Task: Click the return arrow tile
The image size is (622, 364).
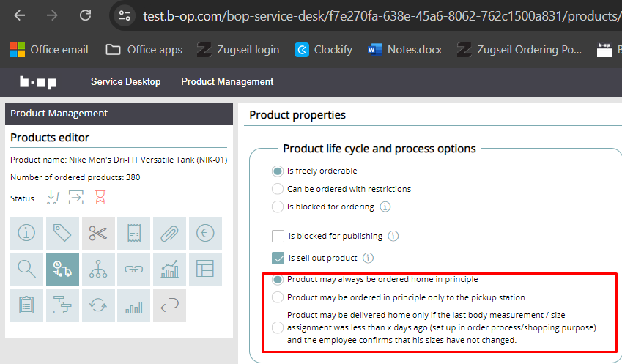Action: point(170,305)
